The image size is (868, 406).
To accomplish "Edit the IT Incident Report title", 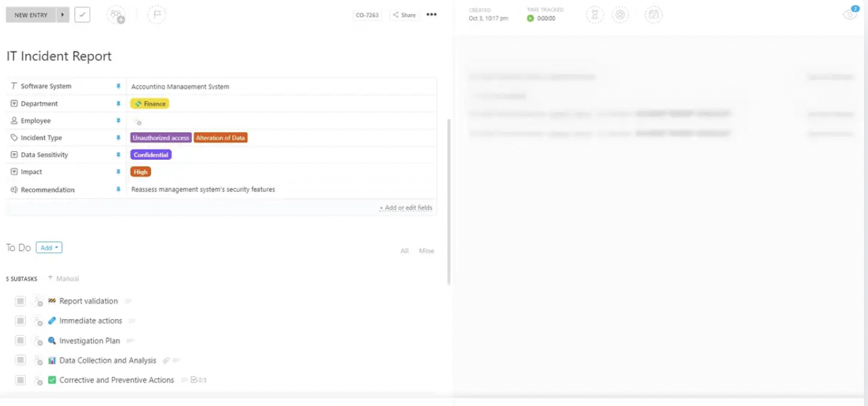I will coord(59,56).
